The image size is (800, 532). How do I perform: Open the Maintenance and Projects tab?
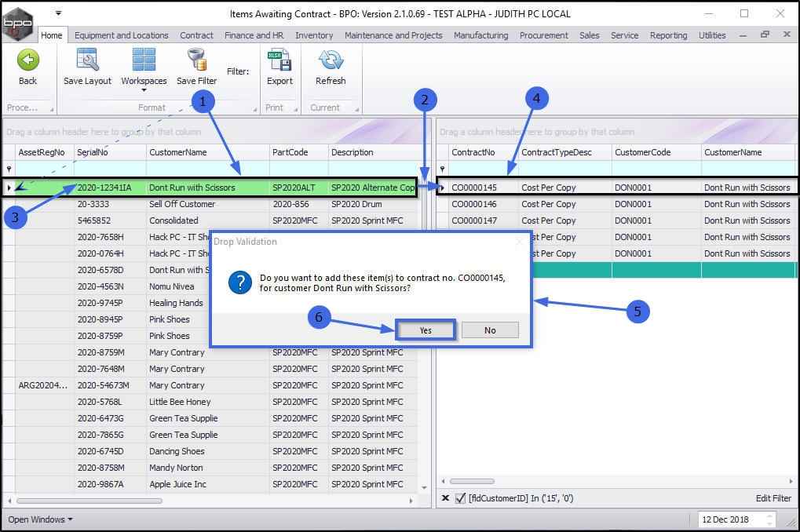coord(393,35)
